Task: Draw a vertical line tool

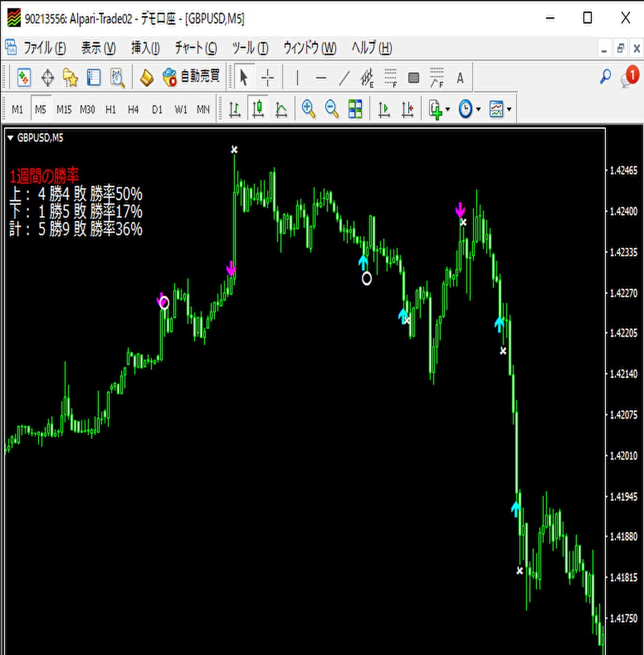Action: pyautogui.click(x=297, y=78)
